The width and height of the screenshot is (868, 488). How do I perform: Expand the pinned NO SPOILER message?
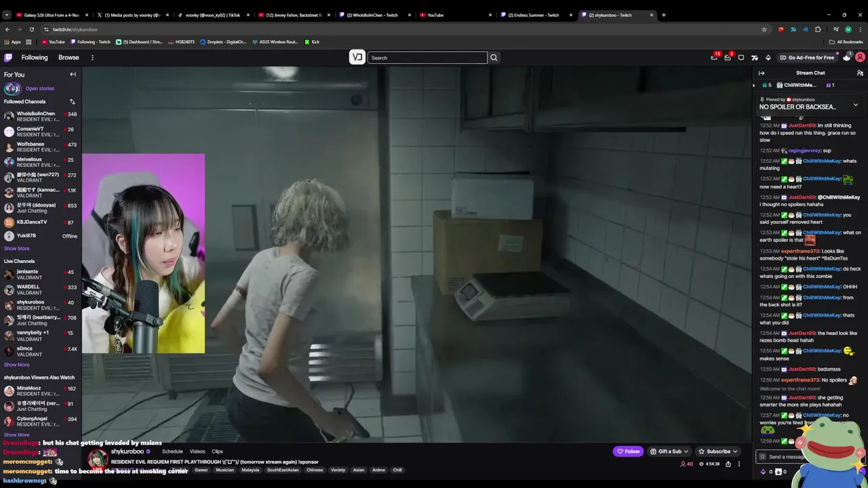(855, 105)
